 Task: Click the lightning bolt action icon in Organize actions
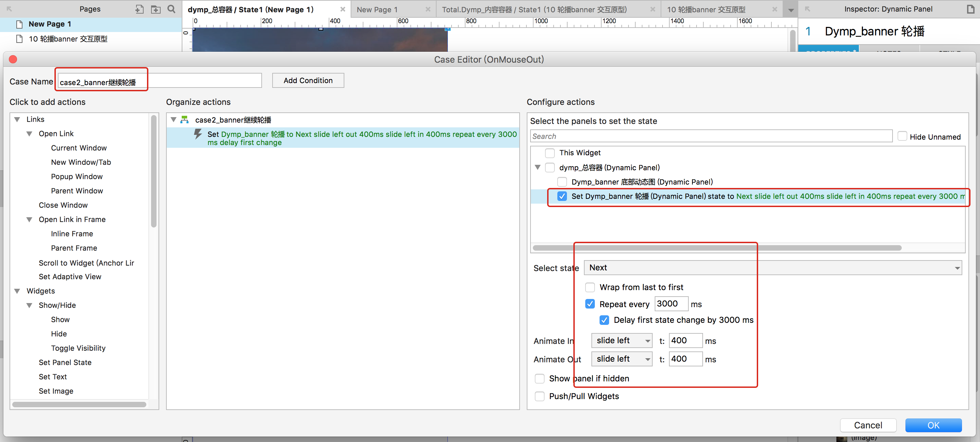pos(198,134)
